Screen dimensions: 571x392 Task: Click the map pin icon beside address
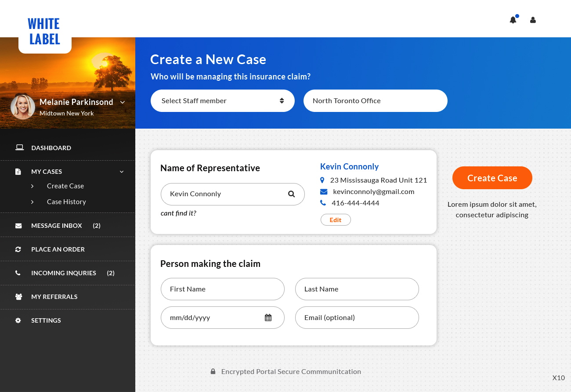tap(322, 180)
